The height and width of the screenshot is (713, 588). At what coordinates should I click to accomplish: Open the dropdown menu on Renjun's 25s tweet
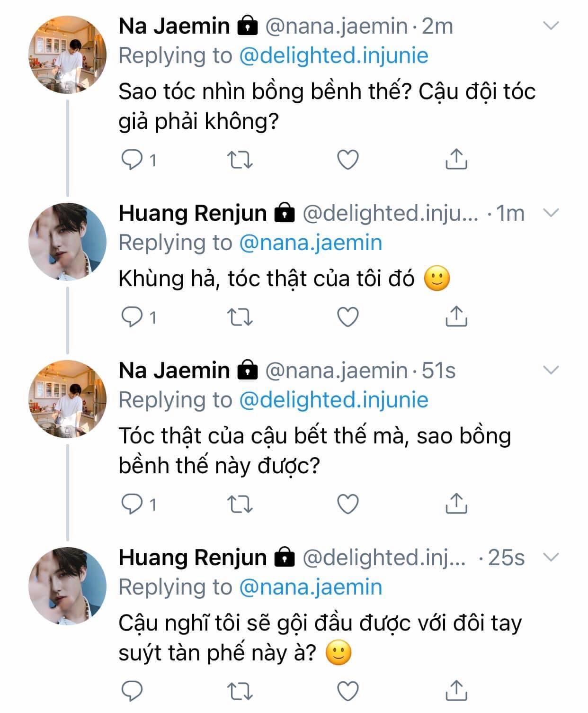[551, 557]
